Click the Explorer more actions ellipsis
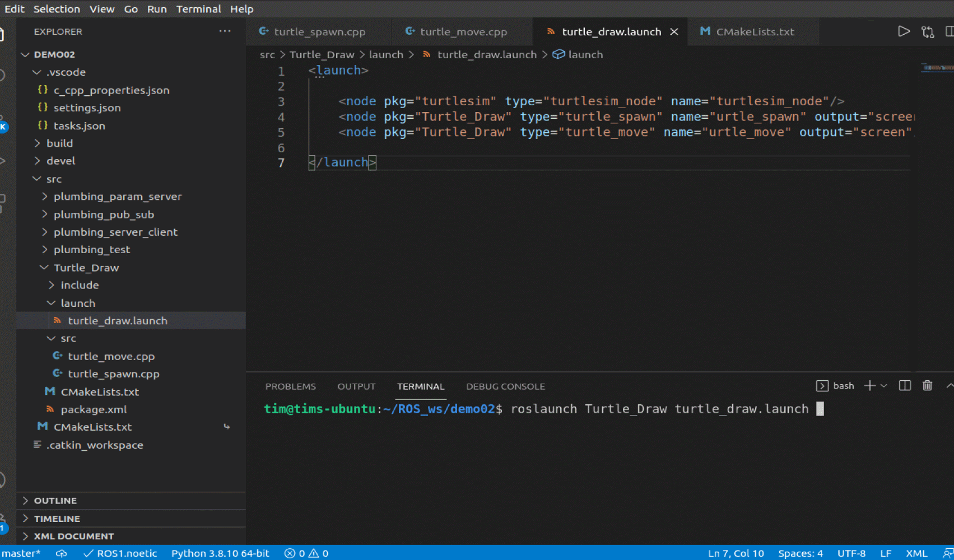The width and height of the screenshot is (954, 560). [225, 31]
